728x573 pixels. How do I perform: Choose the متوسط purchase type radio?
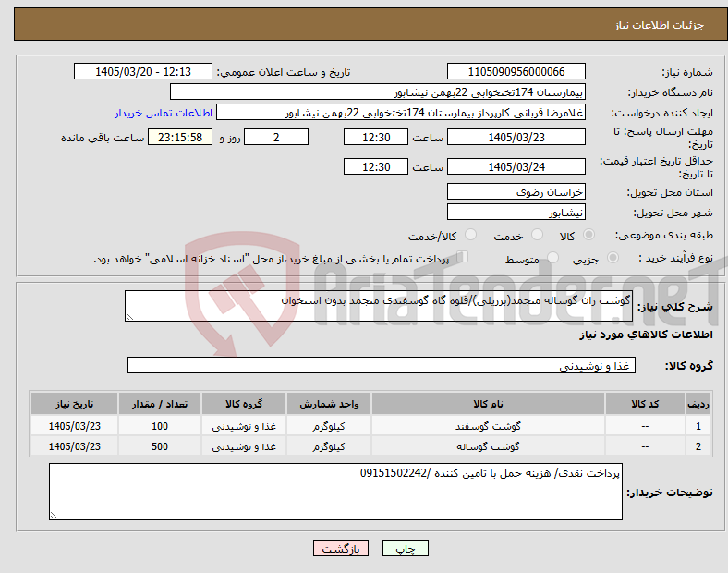tap(552, 258)
